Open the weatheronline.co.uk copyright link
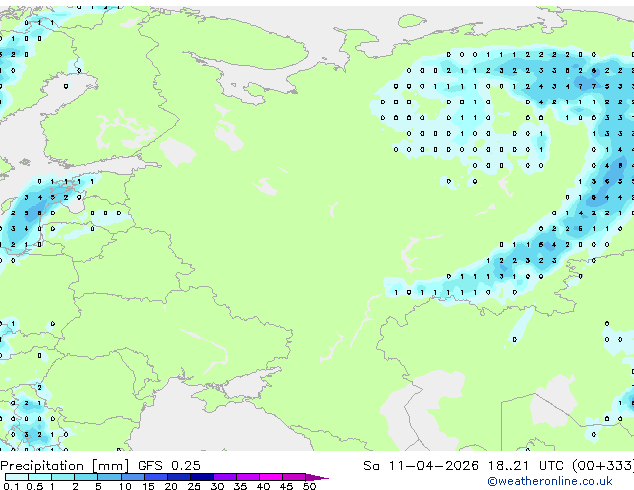 550,481
